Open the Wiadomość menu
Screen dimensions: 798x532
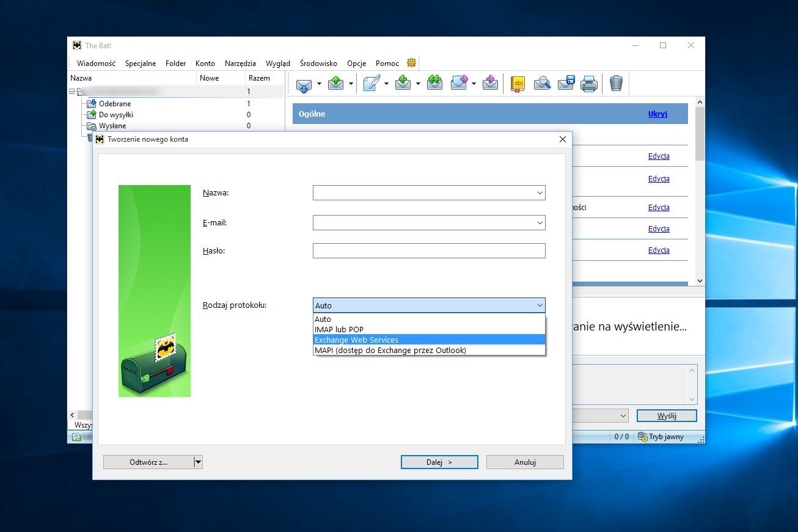point(96,64)
